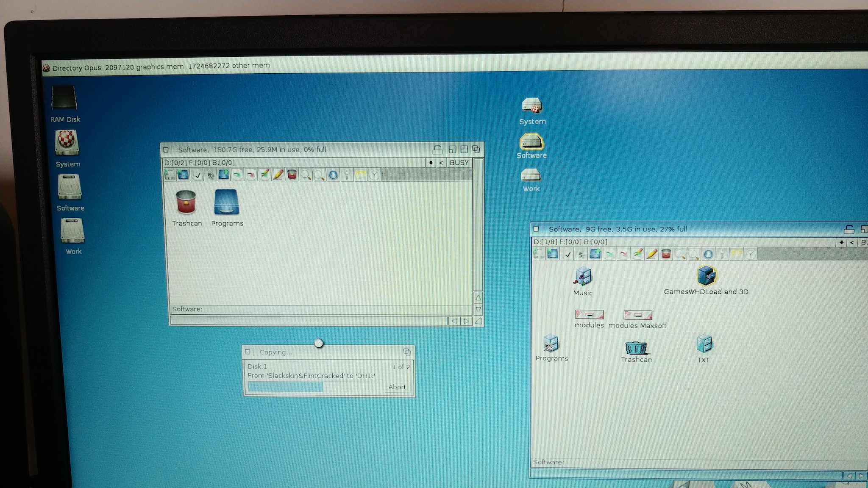The height and width of the screenshot is (488, 868).
Task: Click the copy progress bar in the Copying dialog
Action: click(314, 387)
